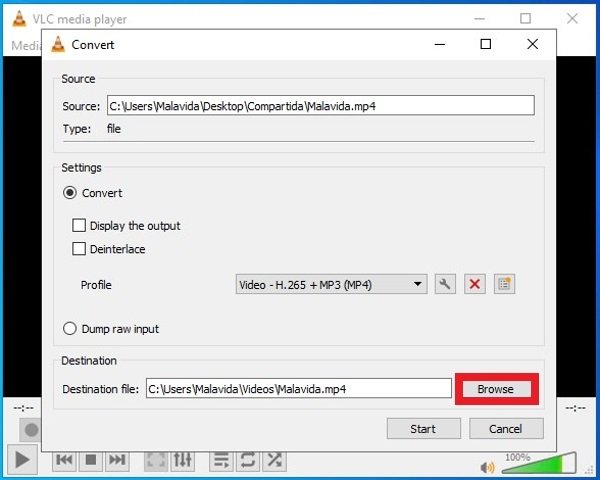Show extended settings equalizer icon
The height and width of the screenshot is (480, 600).
(183, 460)
